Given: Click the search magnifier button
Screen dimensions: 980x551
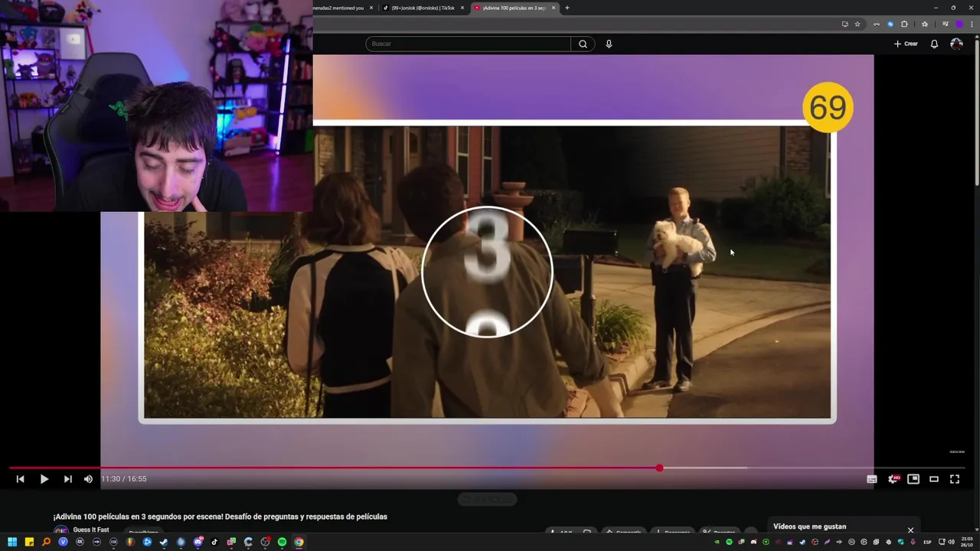Looking at the screenshot, I should click(583, 44).
